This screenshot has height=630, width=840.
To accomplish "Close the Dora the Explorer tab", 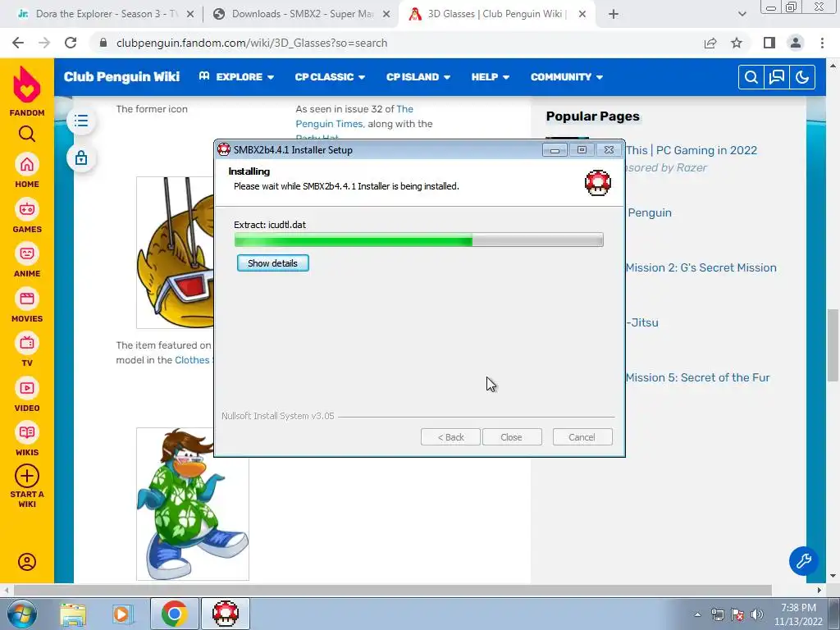I will [x=190, y=15].
